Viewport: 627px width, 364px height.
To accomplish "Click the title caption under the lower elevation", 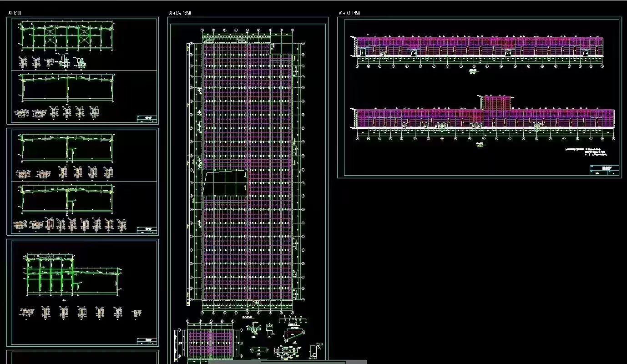I will (479, 146).
